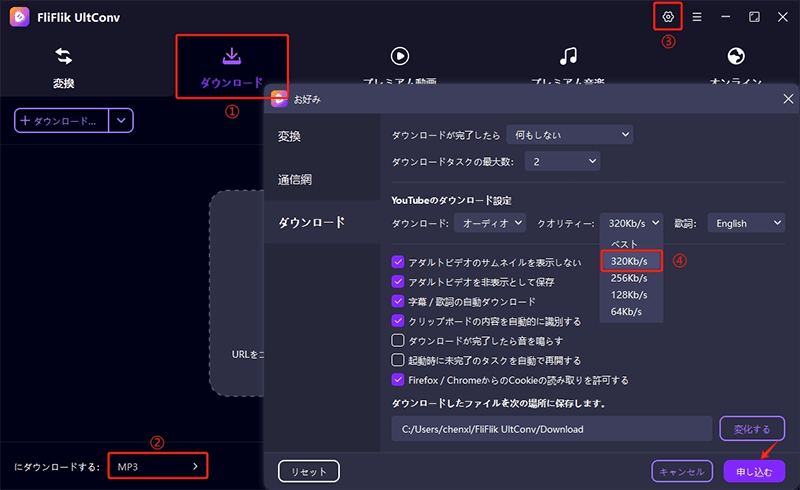Select 変換 in preferences sidebar
The image size is (800, 490).
(289, 136)
